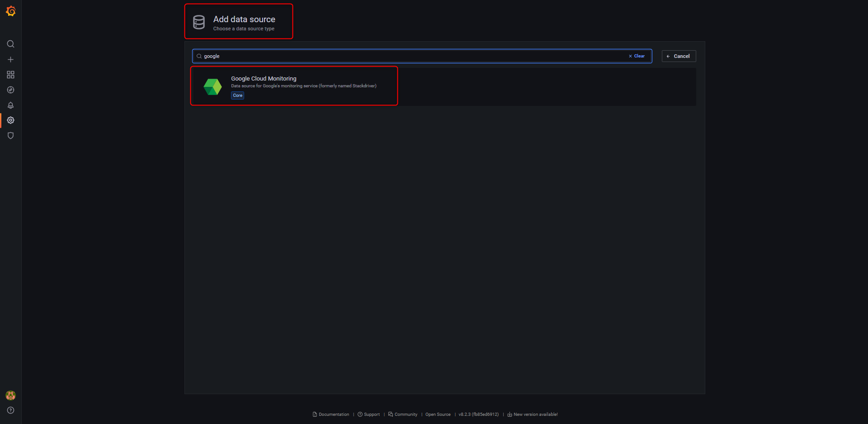Image resolution: width=868 pixels, height=424 pixels.
Task: Open the Grafana home logo
Action: pos(11,11)
